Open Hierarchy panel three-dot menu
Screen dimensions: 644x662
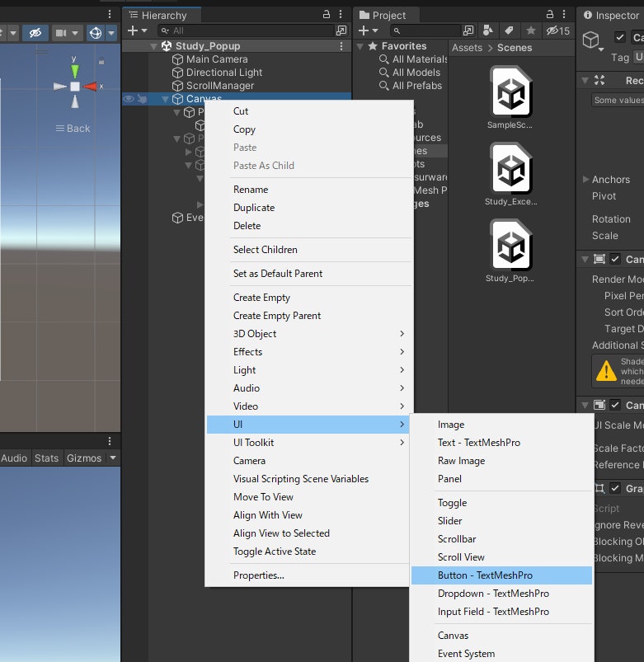pos(341,14)
